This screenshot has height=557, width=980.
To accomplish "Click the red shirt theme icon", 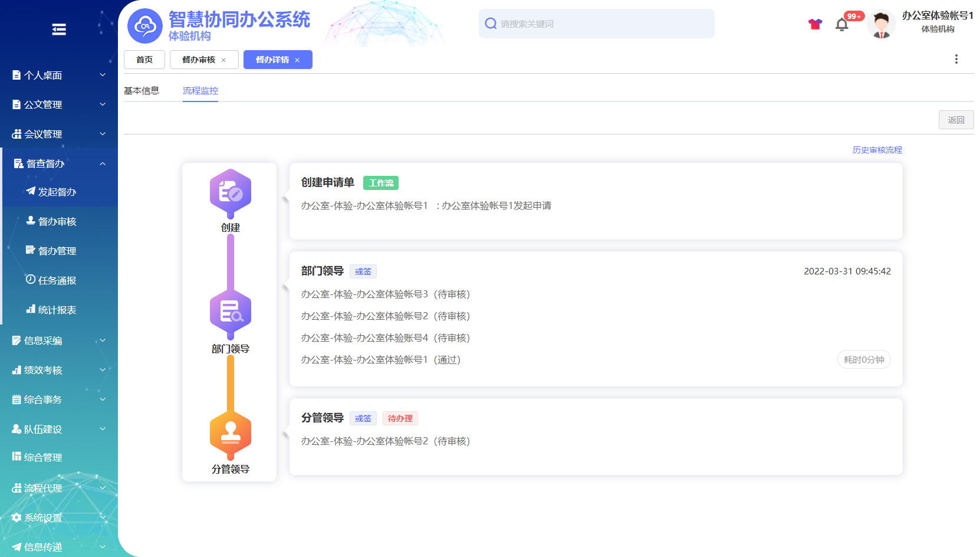I will click(815, 24).
